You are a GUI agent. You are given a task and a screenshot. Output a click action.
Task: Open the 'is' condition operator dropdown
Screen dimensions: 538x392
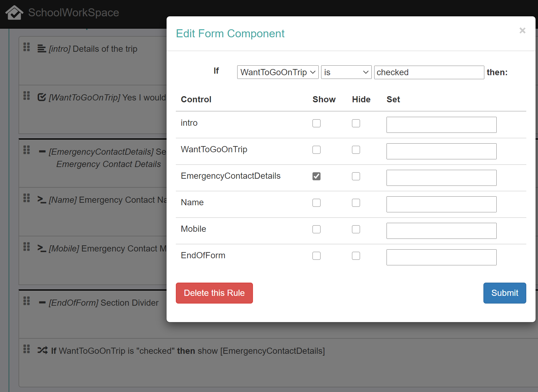tap(346, 72)
